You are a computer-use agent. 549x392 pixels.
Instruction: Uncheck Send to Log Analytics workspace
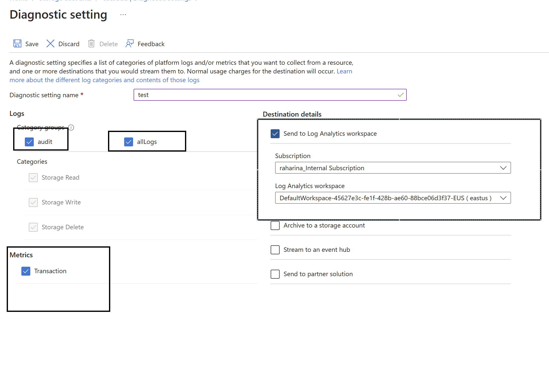[275, 134]
